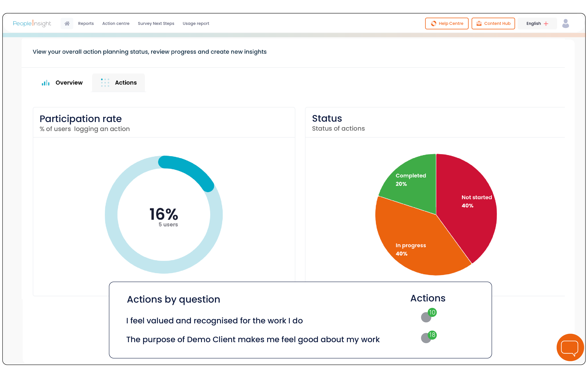The width and height of the screenshot is (588, 378).
Task: Open the Reports dropdown in navigation
Action: point(86,24)
